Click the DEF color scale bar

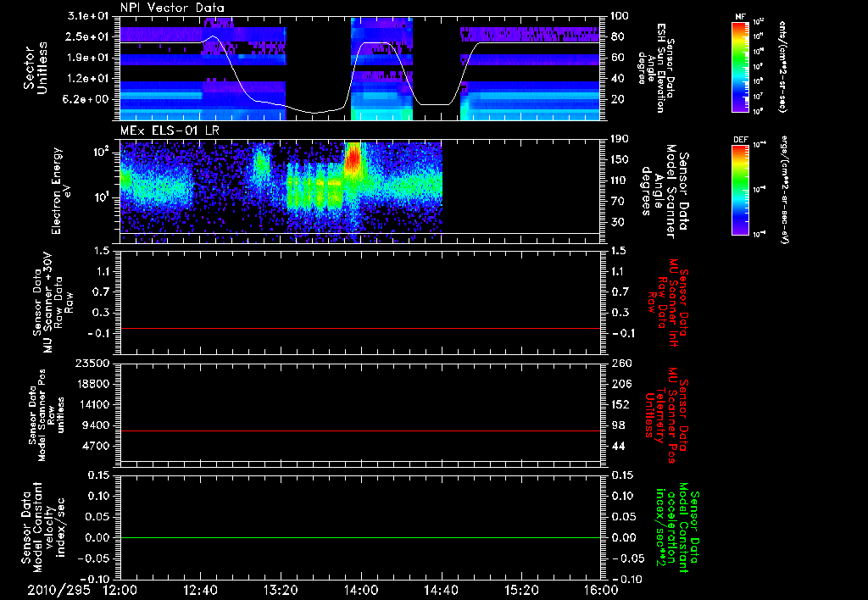[x=741, y=190]
